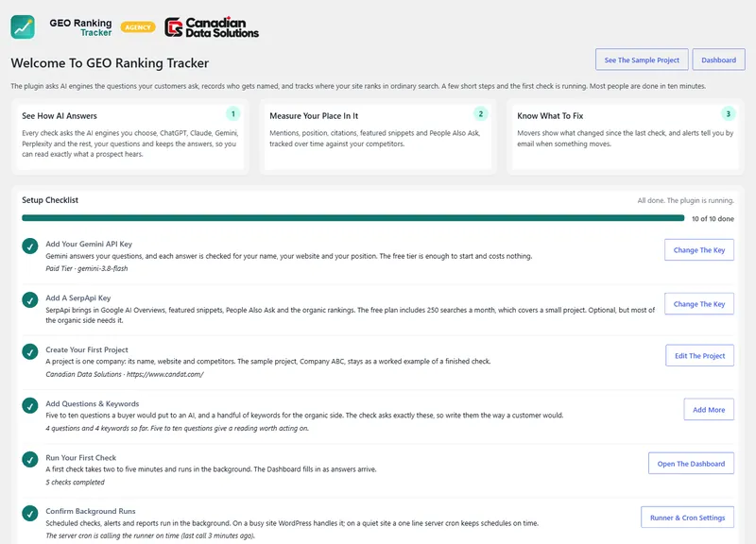Click the server cron last call status line
The height and width of the screenshot is (544, 756).
pos(150,535)
